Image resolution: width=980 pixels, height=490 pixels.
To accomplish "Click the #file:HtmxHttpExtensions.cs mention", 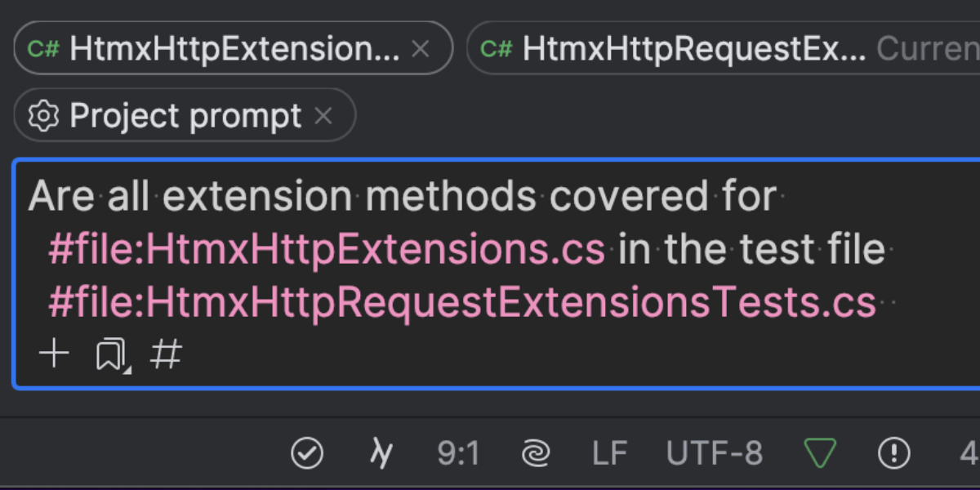I will (327, 250).
